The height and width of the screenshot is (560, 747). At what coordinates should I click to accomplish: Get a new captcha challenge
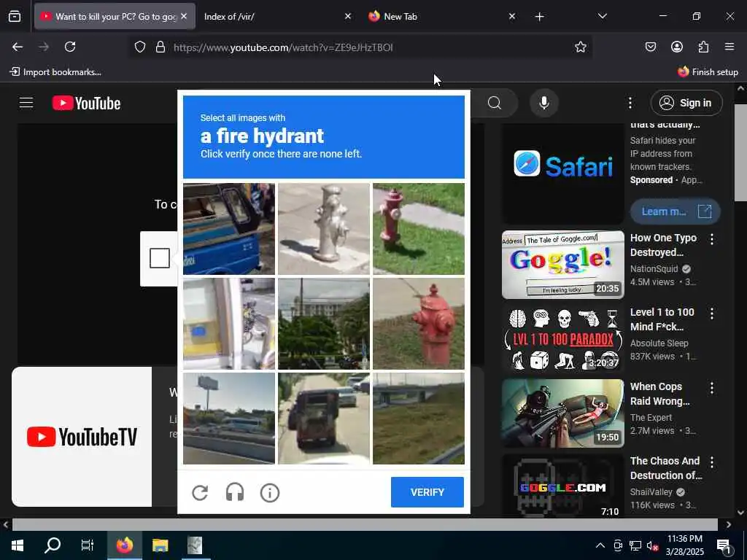coord(200,492)
